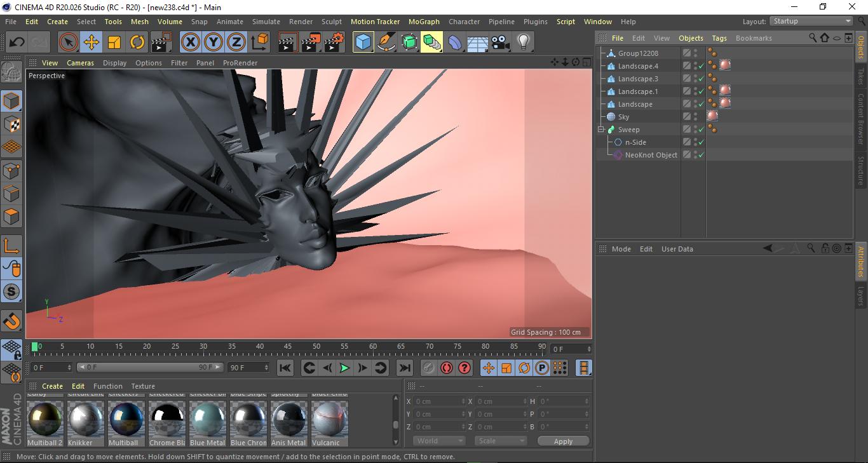
Task: Toggle Enable Snap S icon
Action: 11,292
